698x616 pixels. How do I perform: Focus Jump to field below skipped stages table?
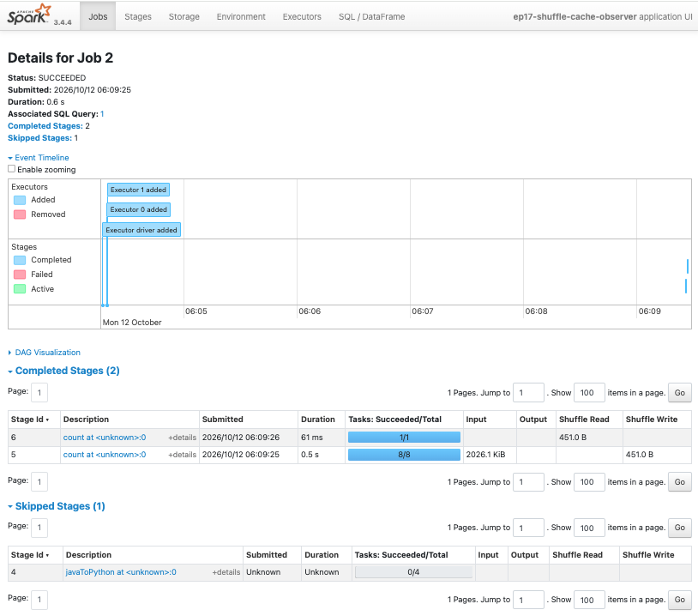point(528,600)
